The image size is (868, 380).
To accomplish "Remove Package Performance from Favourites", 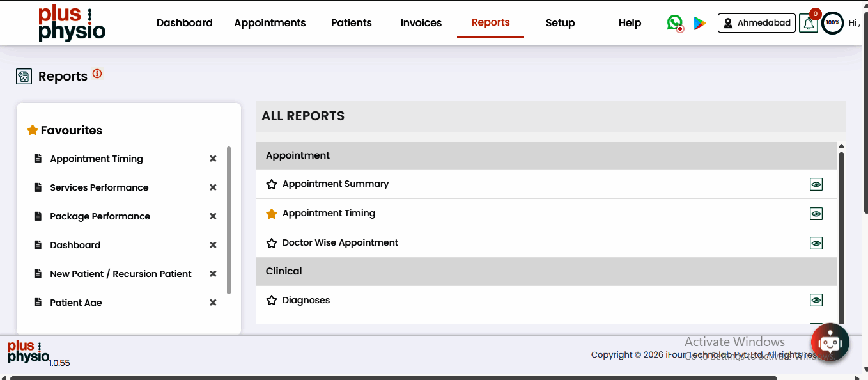I will [213, 216].
